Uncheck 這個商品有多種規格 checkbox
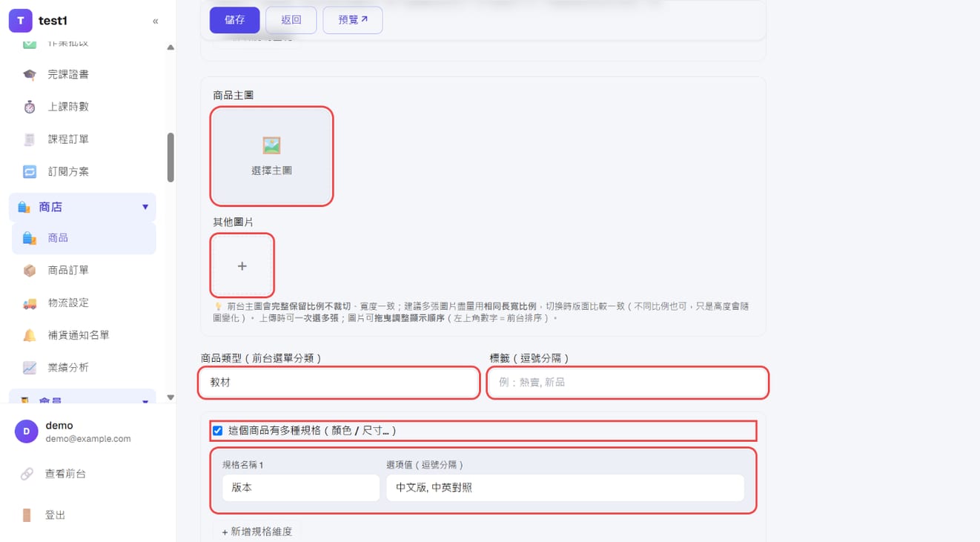 click(x=217, y=431)
